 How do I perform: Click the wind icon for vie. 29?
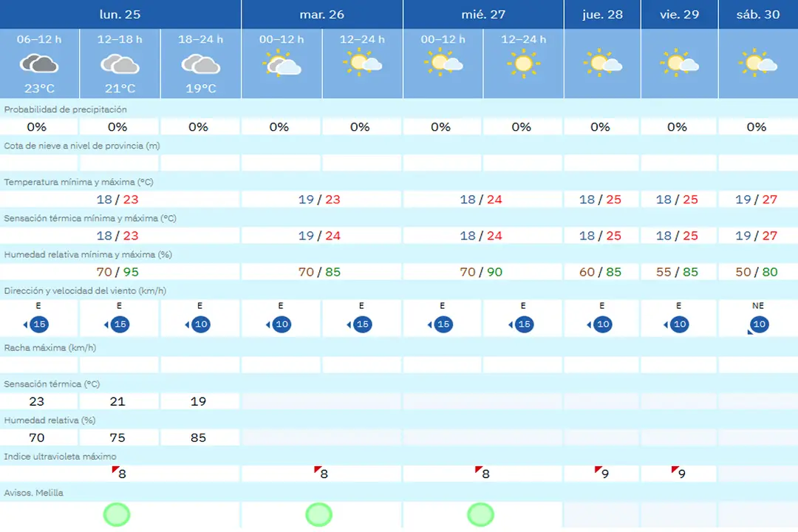click(x=677, y=324)
